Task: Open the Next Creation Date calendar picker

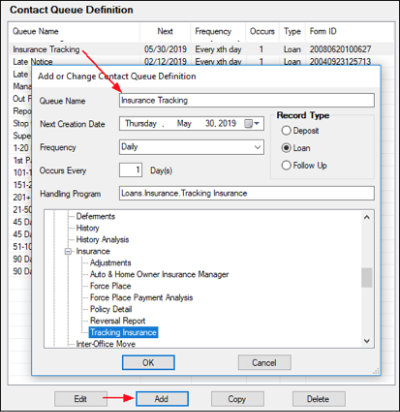Action: pos(252,124)
